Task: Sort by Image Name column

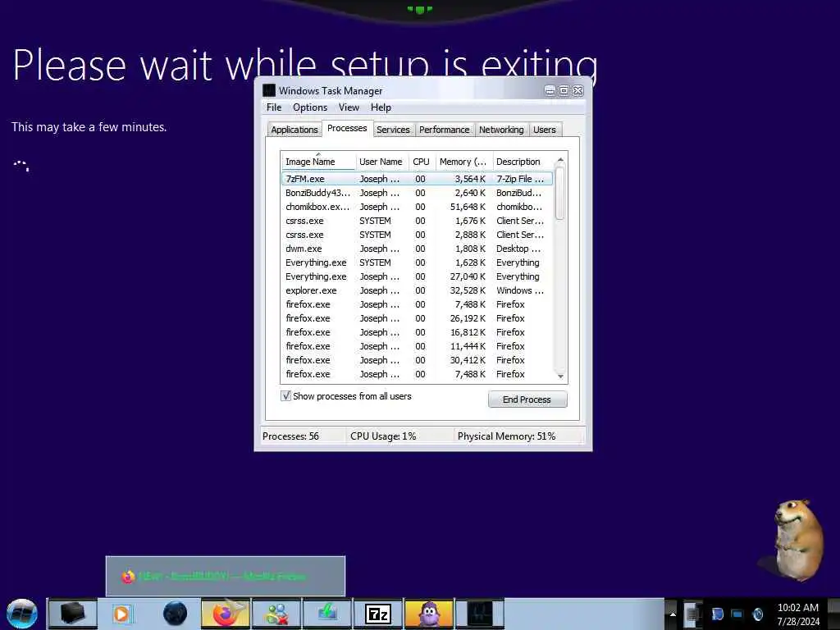Action: coord(318,162)
